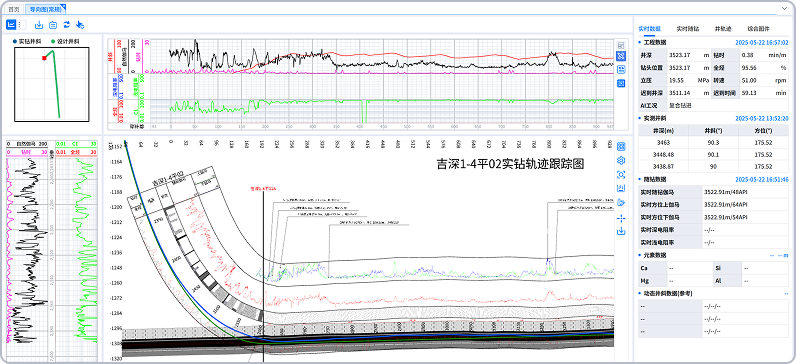Open the calendar icon in the toolbar
The height and width of the screenshot is (364, 796).
click(x=53, y=25)
